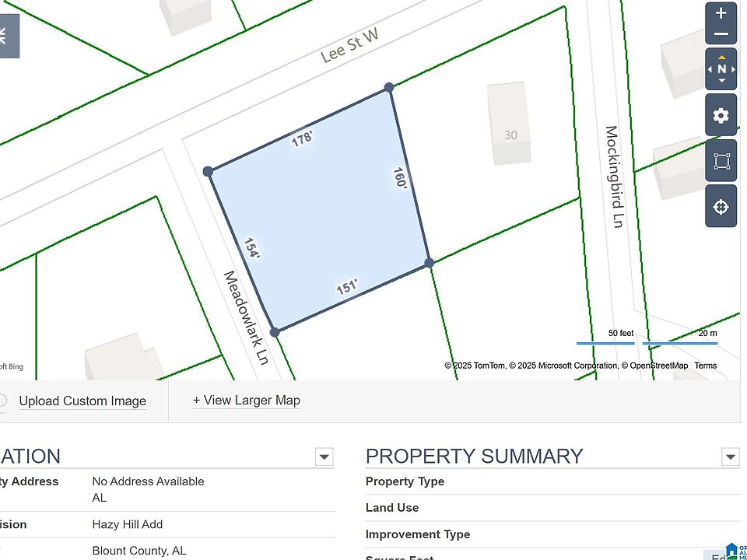Collapse the Property Summary section dropdown
Viewport: 747px width, 560px height.
point(731,457)
